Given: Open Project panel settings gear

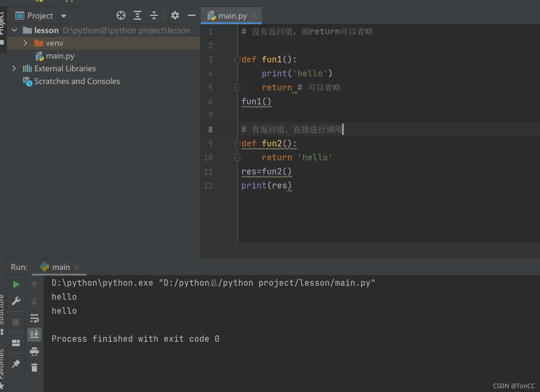Looking at the screenshot, I should (175, 15).
